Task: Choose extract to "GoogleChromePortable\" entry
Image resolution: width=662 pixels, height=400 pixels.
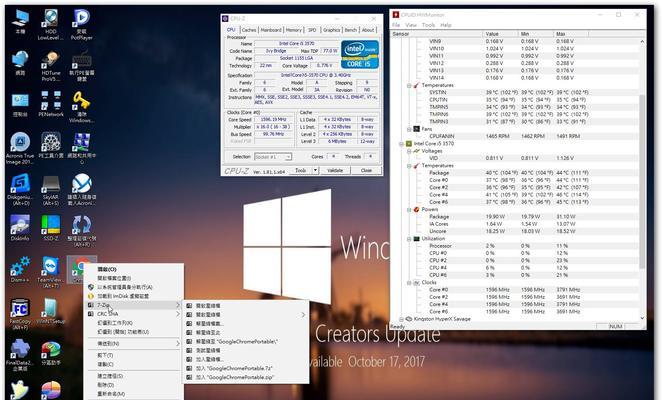Action: (245, 341)
